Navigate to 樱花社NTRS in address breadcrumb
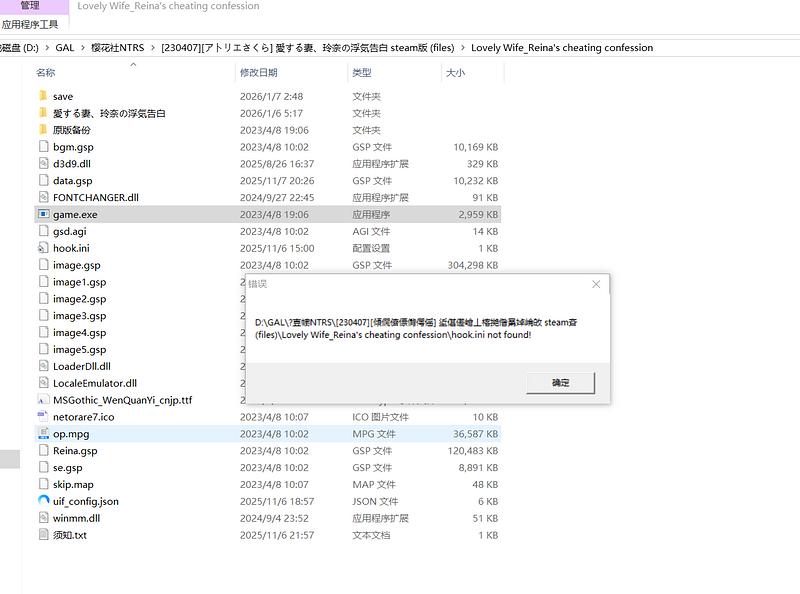Image resolution: width=800 pixels, height=594 pixels. pos(117,47)
